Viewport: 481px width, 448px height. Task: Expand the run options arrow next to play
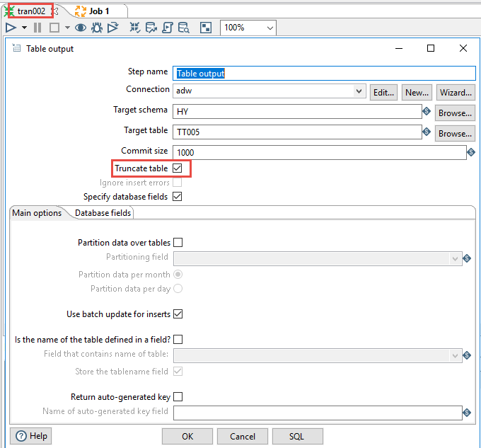click(24, 28)
